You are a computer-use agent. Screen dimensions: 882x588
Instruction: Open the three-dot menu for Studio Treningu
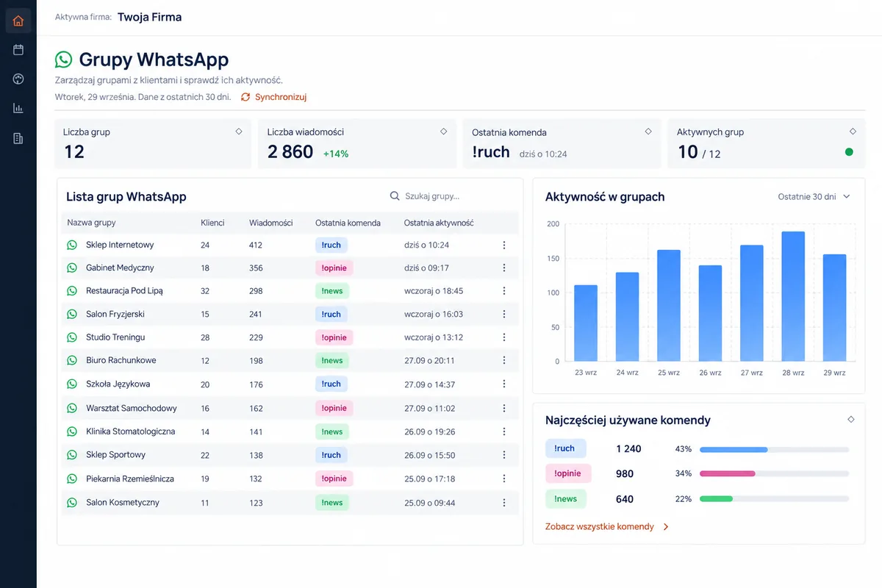(504, 337)
